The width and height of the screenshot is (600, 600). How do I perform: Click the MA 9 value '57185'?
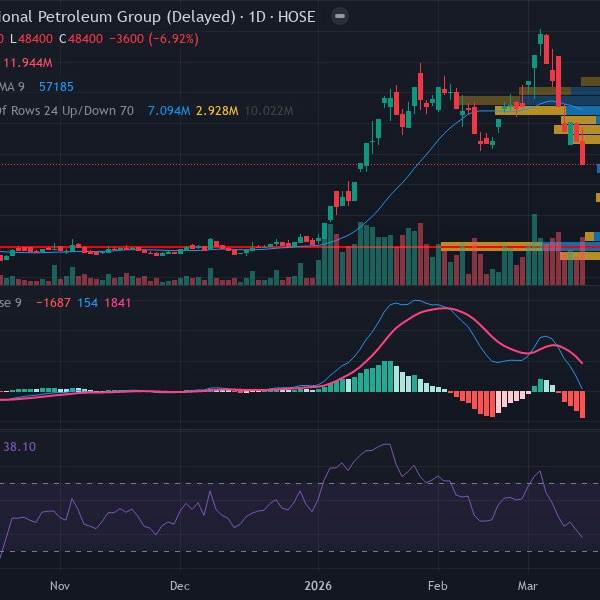(x=56, y=87)
